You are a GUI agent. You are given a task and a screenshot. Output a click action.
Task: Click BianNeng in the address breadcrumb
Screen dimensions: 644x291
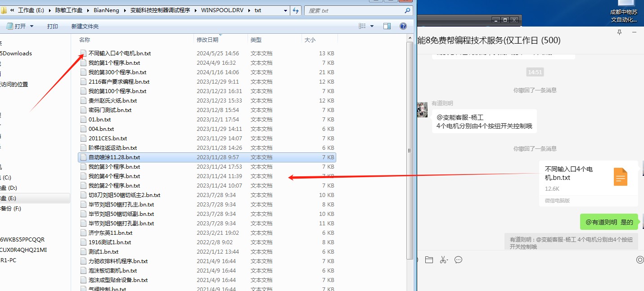107,10
